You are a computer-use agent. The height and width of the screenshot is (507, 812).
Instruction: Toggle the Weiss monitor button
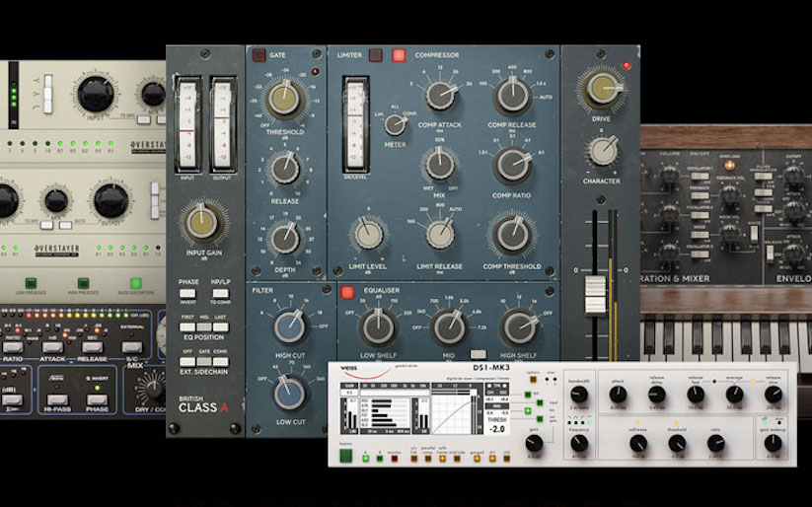[394, 459]
